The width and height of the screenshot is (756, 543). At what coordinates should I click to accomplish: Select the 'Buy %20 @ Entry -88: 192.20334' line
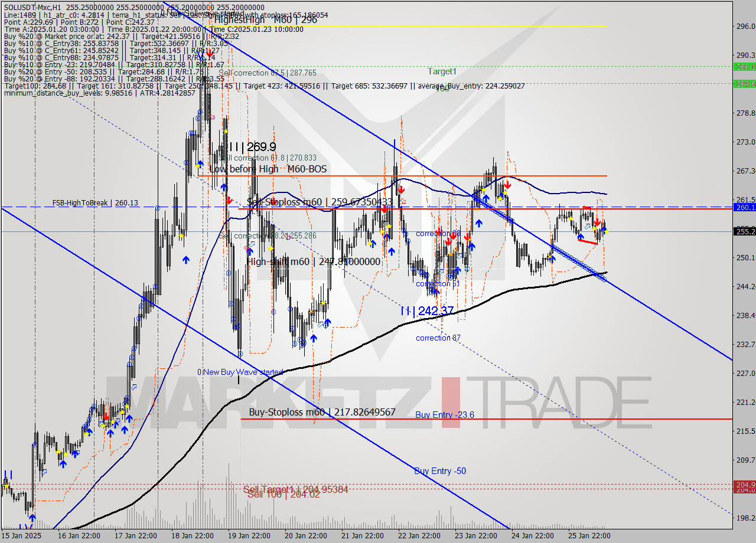(113, 78)
